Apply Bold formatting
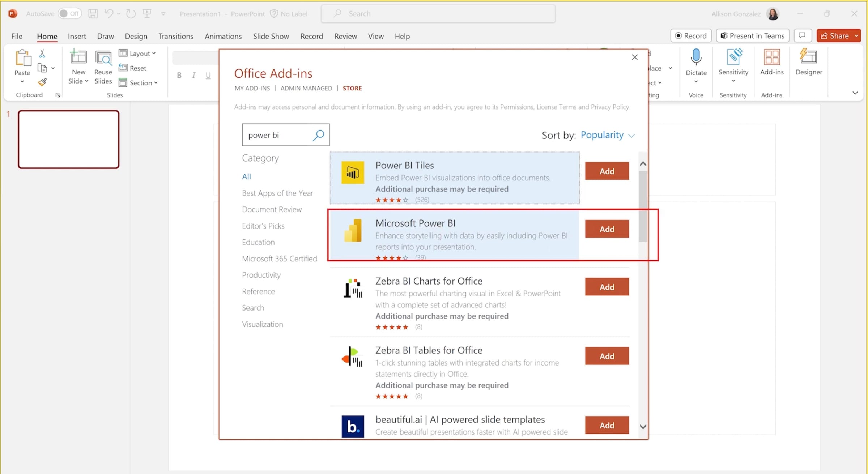The image size is (868, 474). coord(179,75)
